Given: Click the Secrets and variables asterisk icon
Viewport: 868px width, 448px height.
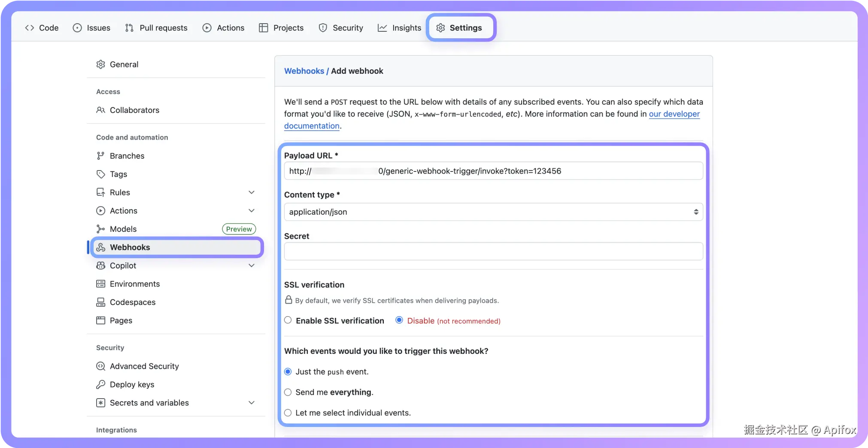Looking at the screenshot, I should point(101,403).
